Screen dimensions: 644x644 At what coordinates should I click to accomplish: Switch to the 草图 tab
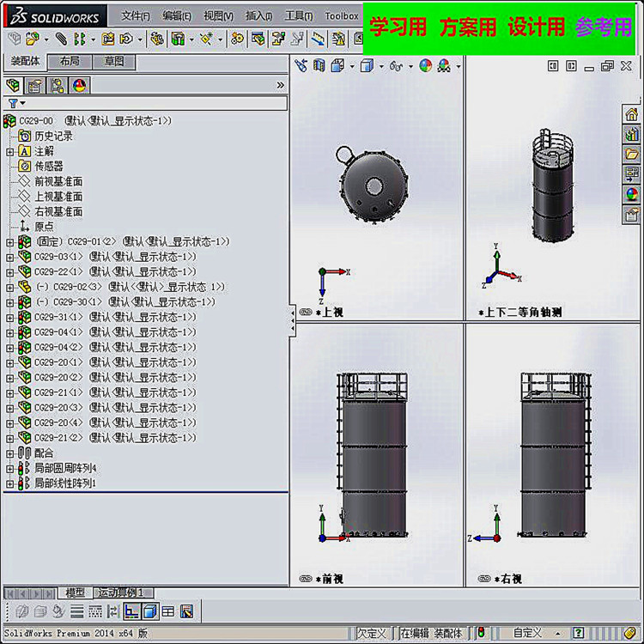tap(113, 62)
